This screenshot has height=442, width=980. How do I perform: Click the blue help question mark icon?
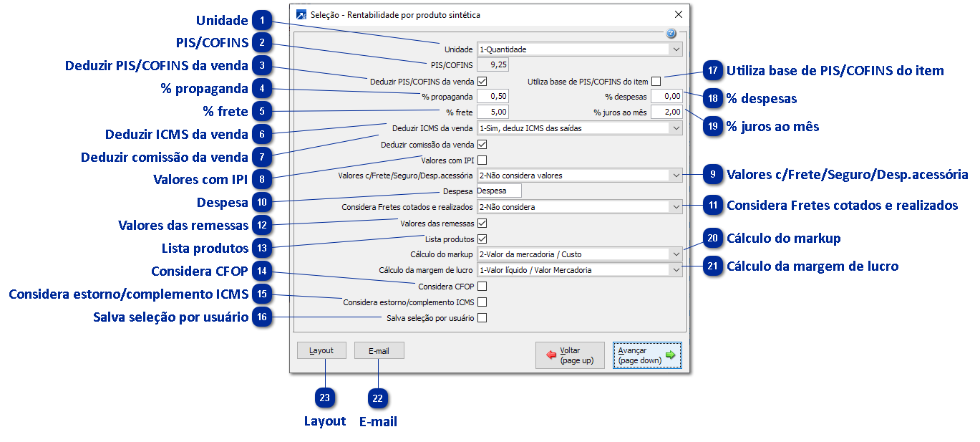(x=671, y=34)
